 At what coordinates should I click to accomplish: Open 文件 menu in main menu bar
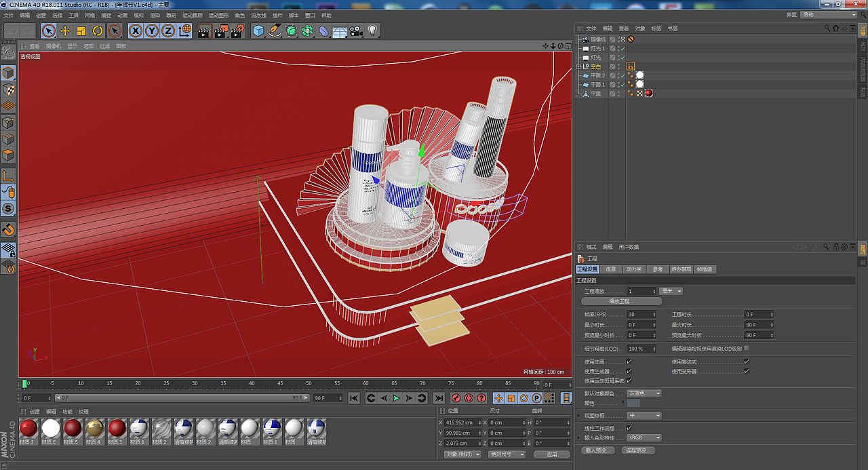8,15
